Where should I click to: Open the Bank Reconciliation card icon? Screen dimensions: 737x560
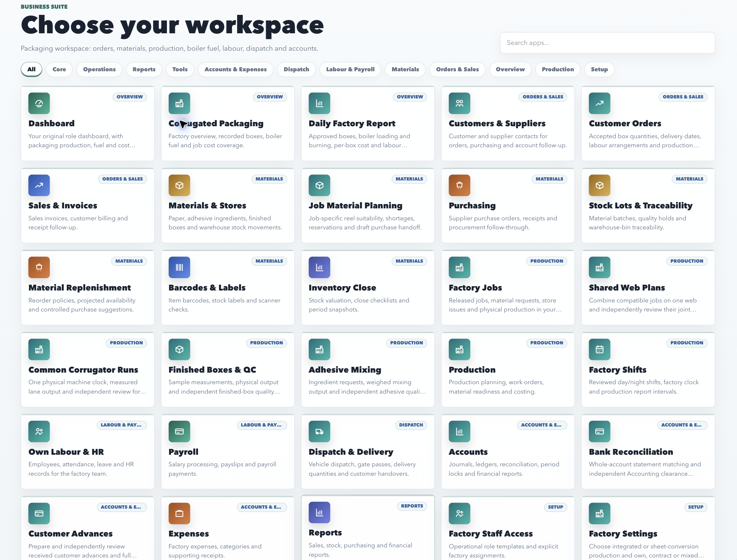point(599,432)
